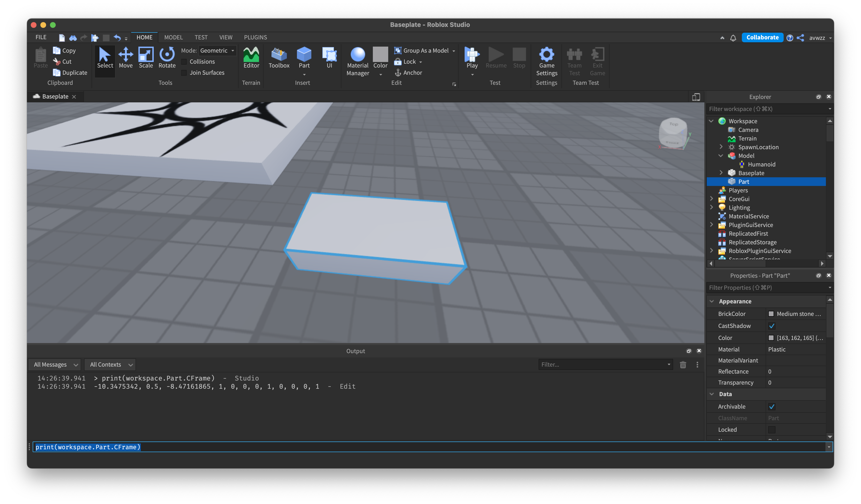Image resolution: width=861 pixels, height=504 pixels.
Task: Expand the Lighting service node
Action: (x=711, y=207)
